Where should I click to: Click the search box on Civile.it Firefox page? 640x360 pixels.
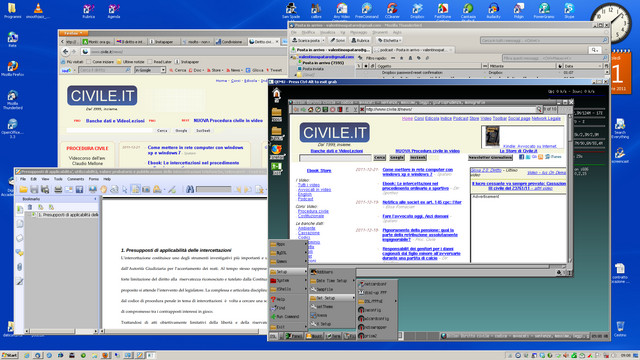[x=110, y=131]
